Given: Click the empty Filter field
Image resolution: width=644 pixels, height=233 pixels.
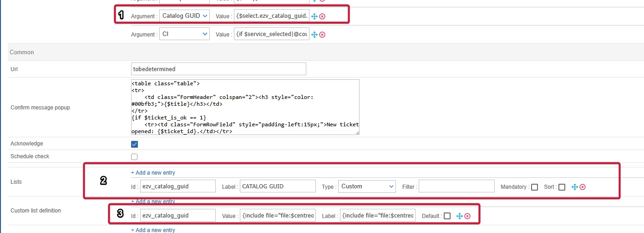Looking at the screenshot, I should (x=456, y=186).
